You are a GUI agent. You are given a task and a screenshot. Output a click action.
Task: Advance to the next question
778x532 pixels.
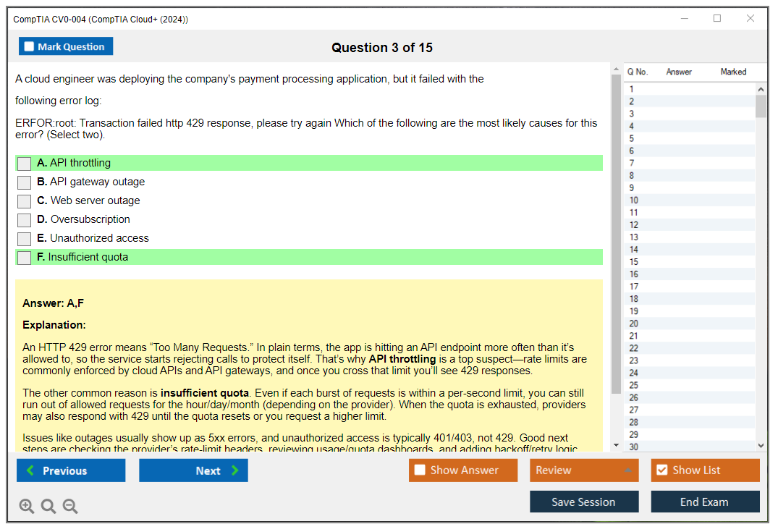[193, 470]
